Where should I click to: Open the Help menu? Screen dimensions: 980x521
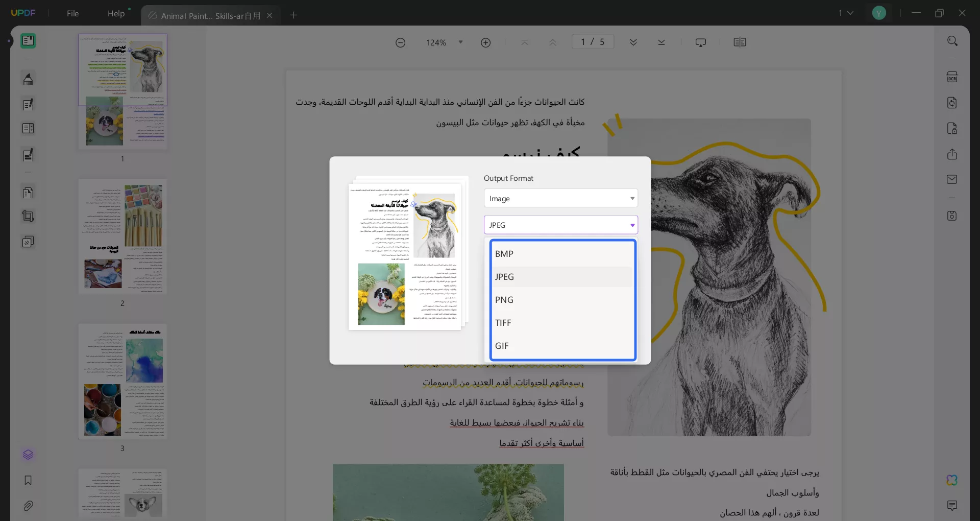[x=116, y=14]
